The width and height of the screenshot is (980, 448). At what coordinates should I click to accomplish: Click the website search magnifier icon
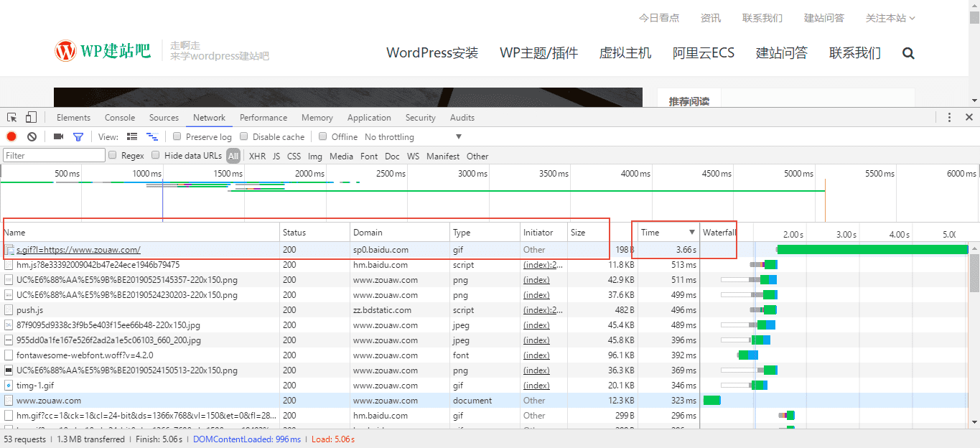tap(908, 53)
